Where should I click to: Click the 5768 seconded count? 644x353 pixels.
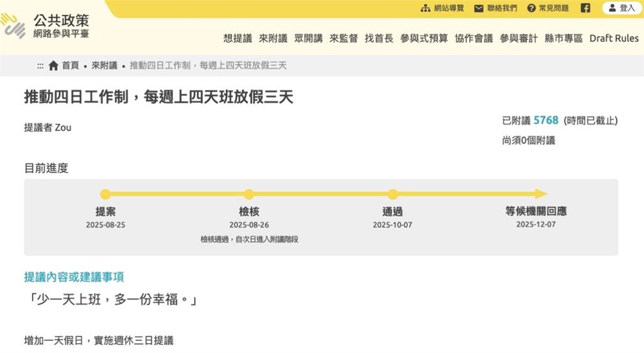coord(546,120)
